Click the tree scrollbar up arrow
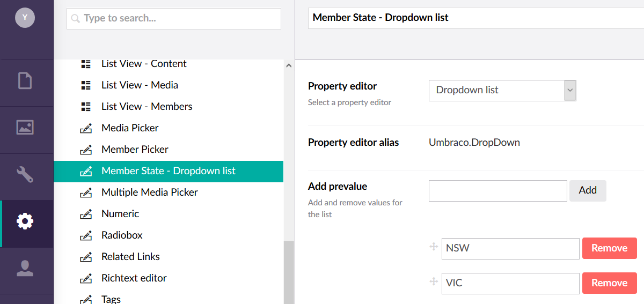644x304 pixels. click(289, 65)
